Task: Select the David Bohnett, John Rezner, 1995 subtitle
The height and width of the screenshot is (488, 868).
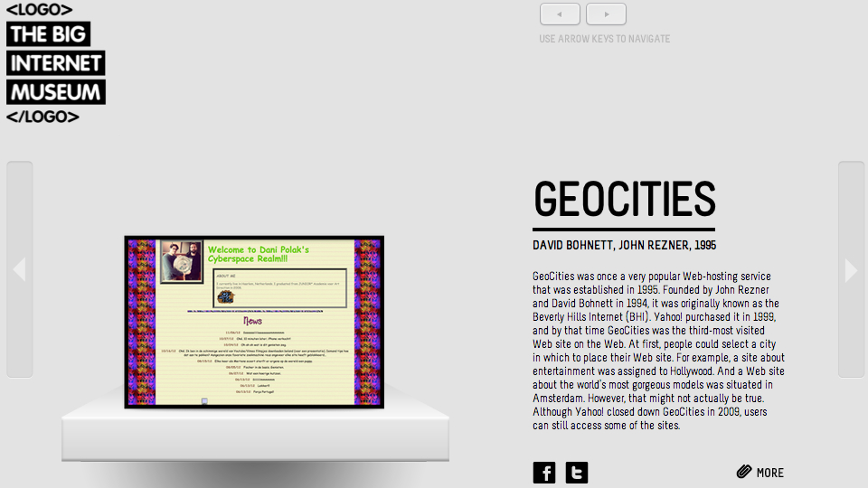Action: (x=624, y=246)
